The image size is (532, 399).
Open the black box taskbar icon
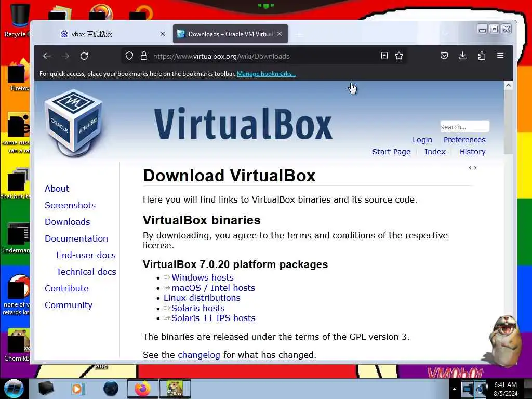(x=46, y=389)
